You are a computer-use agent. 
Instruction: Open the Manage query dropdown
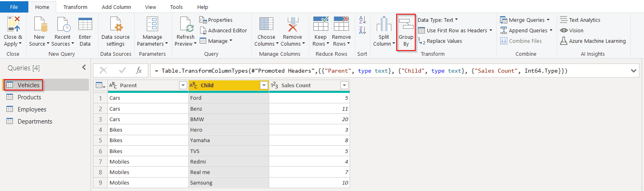(x=216, y=41)
